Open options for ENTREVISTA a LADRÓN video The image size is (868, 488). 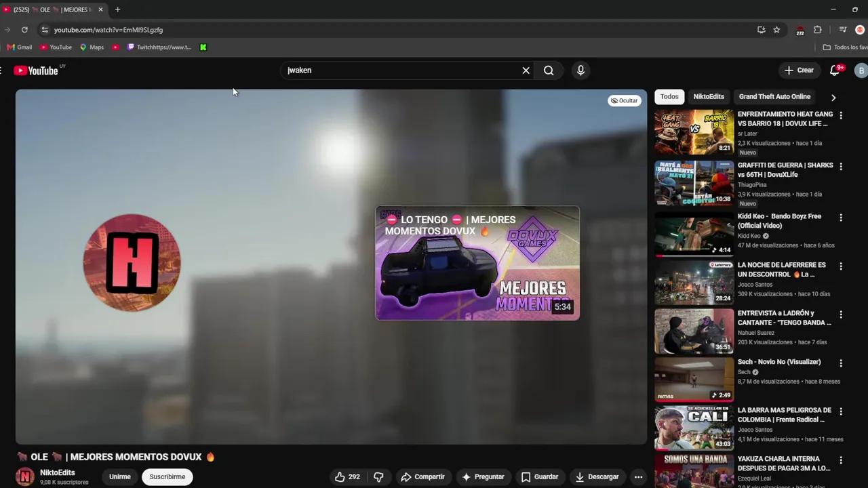pyautogui.click(x=841, y=315)
